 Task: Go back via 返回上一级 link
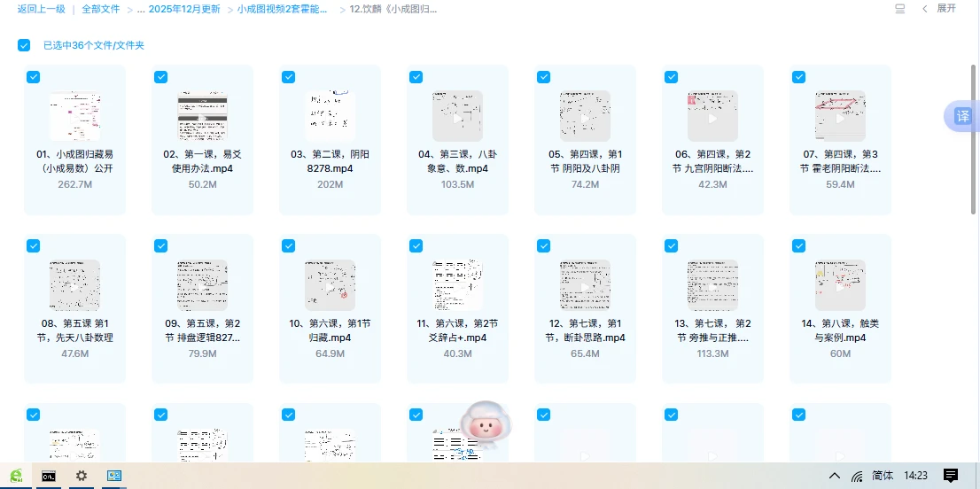tap(42, 9)
